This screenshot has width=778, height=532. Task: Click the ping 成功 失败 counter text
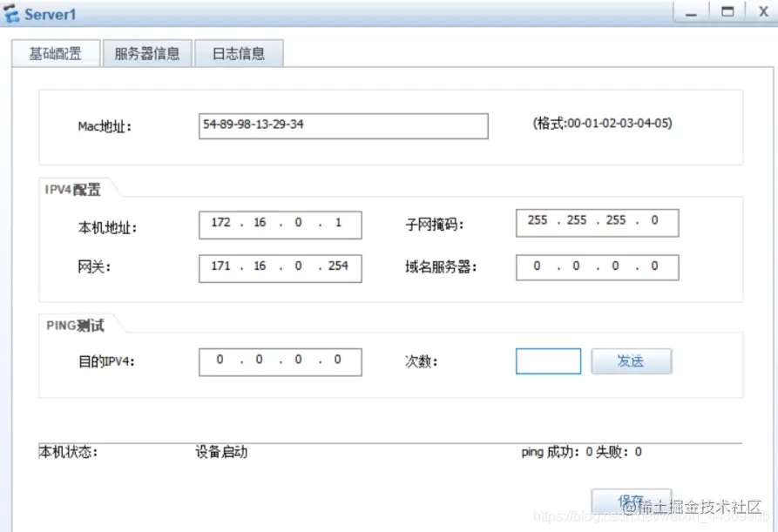[581, 452]
